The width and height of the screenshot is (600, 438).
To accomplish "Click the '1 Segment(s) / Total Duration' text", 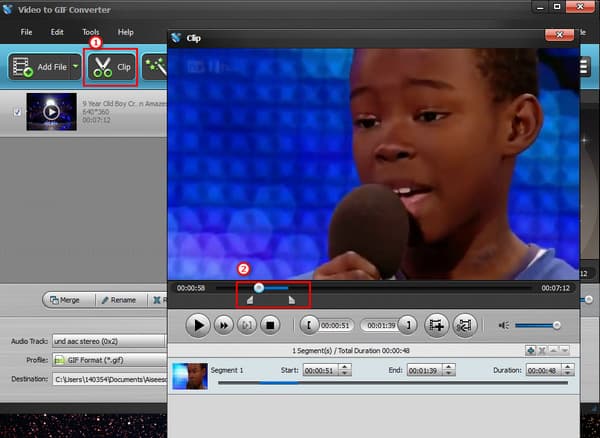I will pyautogui.click(x=351, y=350).
